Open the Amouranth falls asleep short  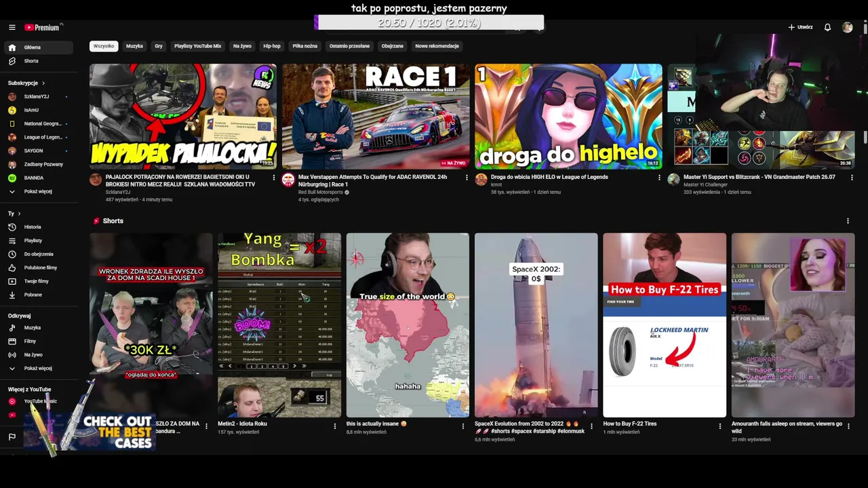coord(793,325)
